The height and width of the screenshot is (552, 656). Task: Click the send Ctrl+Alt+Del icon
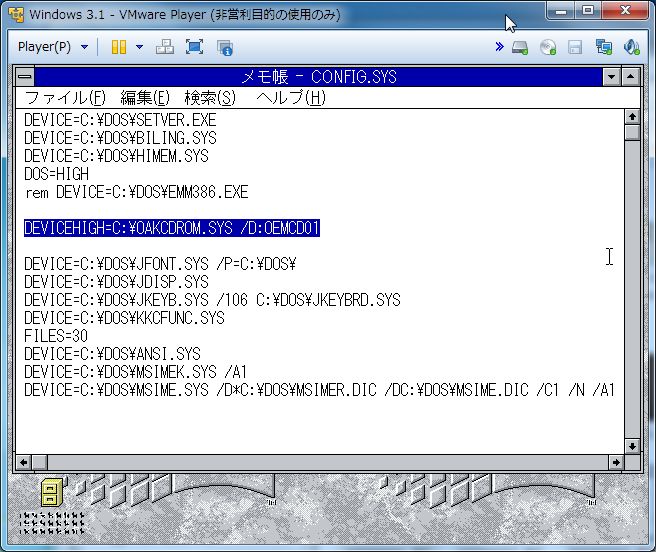(x=165, y=47)
